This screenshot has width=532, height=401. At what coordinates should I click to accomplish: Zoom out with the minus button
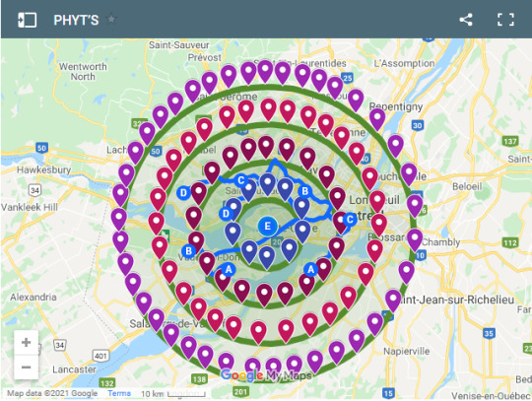[x=27, y=368]
